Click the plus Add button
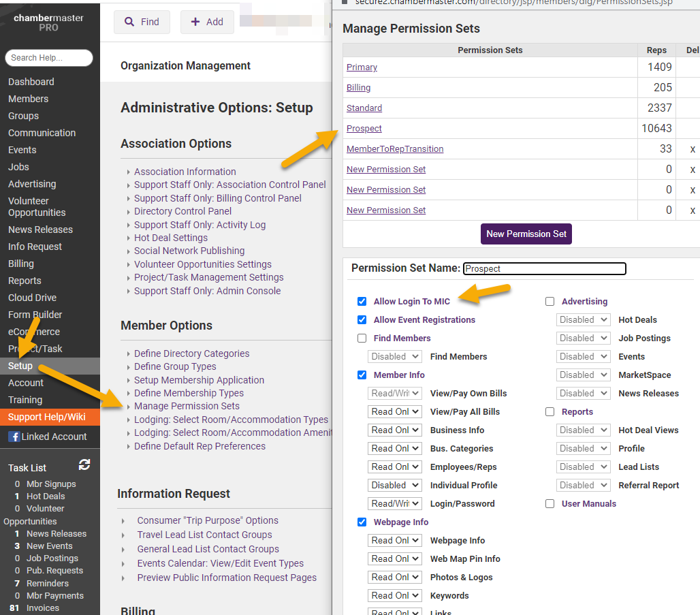This screenshot has height=615, width=700. click(x=207, y=22)
